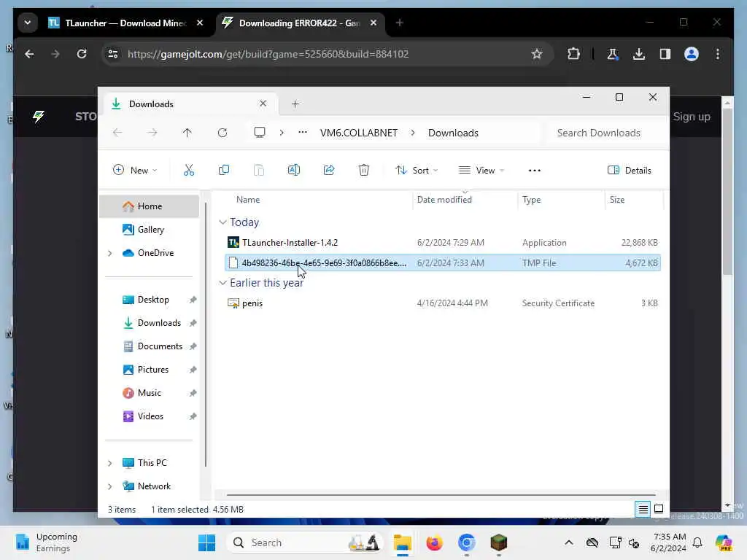The height and width of the screenshot is (560, 747).
Task: Open the Sort dropdown menu
Action: coord(417,170)
